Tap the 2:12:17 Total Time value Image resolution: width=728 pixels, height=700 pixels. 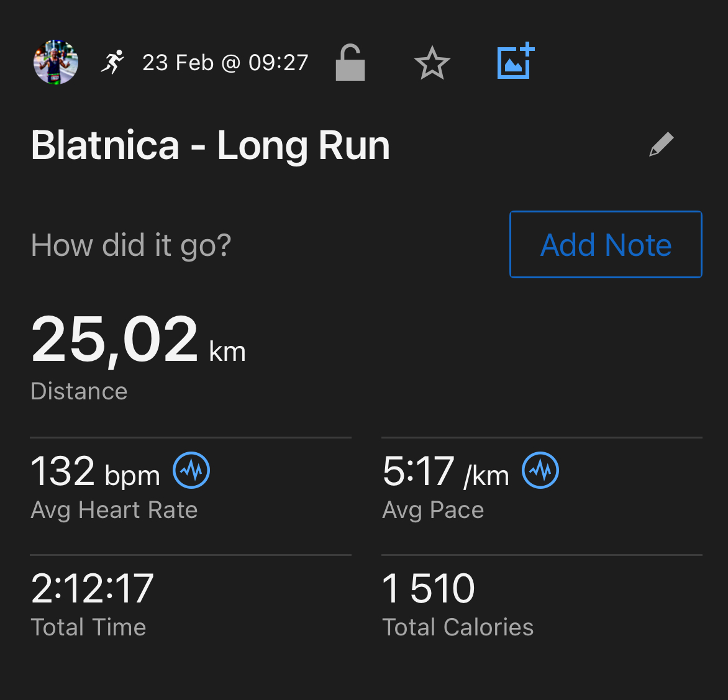(x=92, y=588)
